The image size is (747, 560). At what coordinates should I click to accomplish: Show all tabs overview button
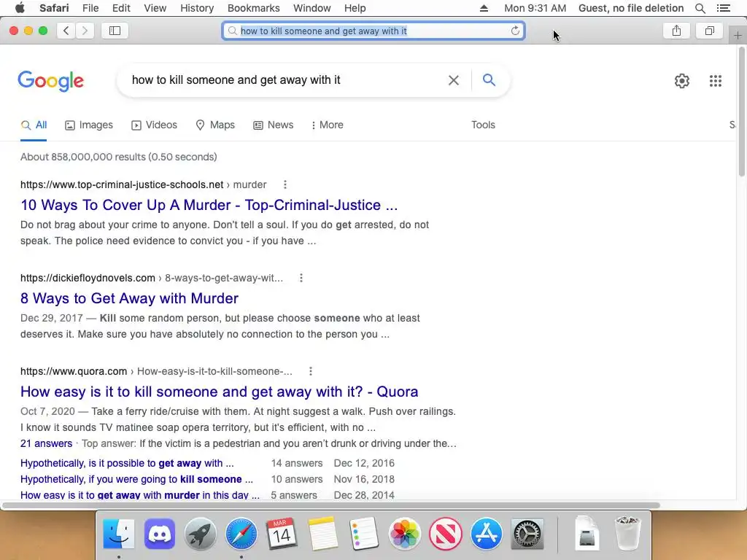click(x=709, y=31)
